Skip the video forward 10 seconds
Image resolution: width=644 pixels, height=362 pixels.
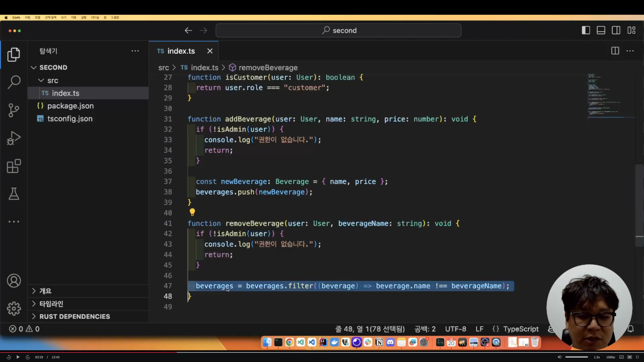point(28,357)
